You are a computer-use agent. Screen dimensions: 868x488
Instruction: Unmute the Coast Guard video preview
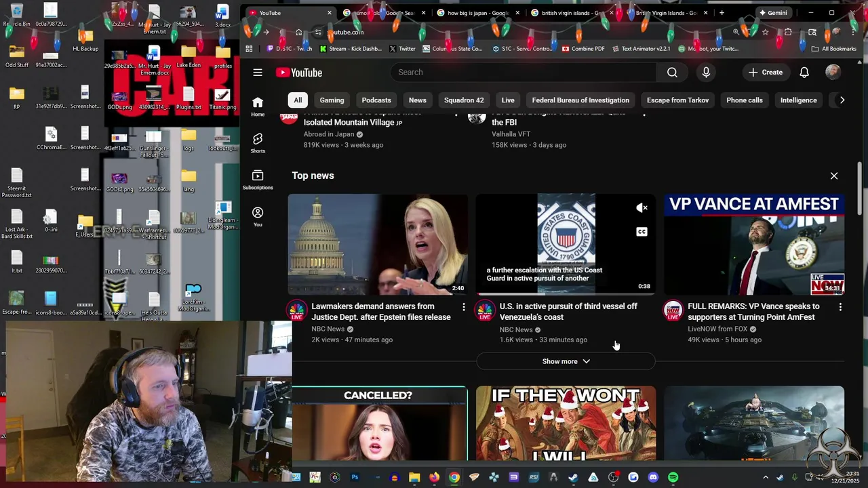[642, 208]
